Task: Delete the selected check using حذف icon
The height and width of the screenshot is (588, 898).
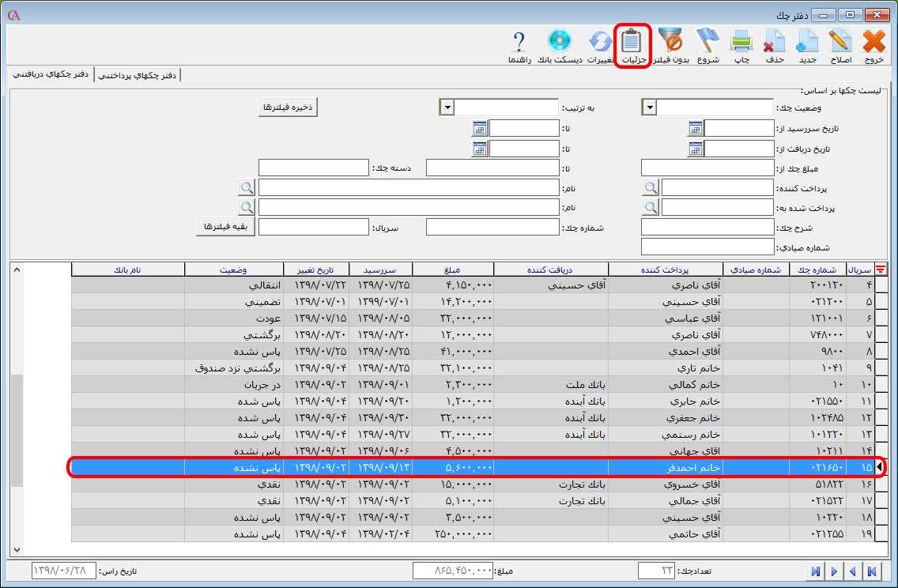Action: tap(775, 40)
